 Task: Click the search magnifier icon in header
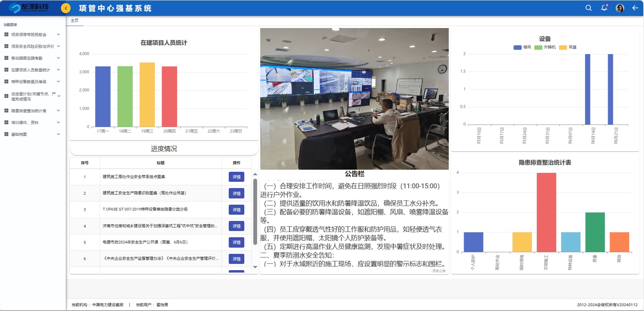(x=588, y=8)
